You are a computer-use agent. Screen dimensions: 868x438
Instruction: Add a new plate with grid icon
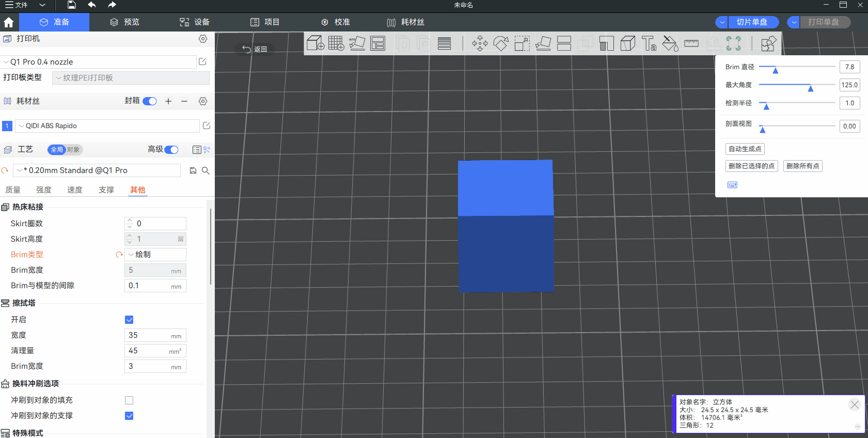click(x=336, y=43)
